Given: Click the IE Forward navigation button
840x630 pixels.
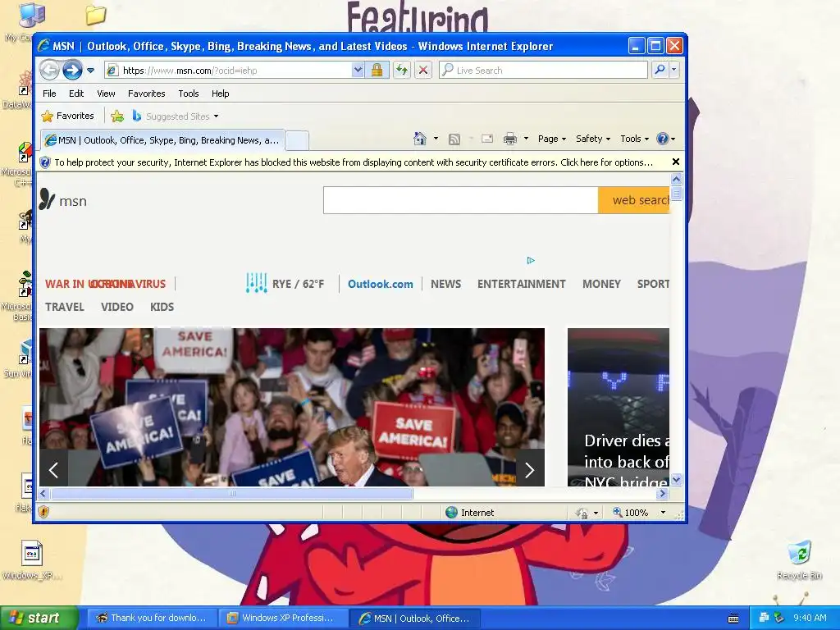Looking at the screenshot, I should (x=72, y=70).
